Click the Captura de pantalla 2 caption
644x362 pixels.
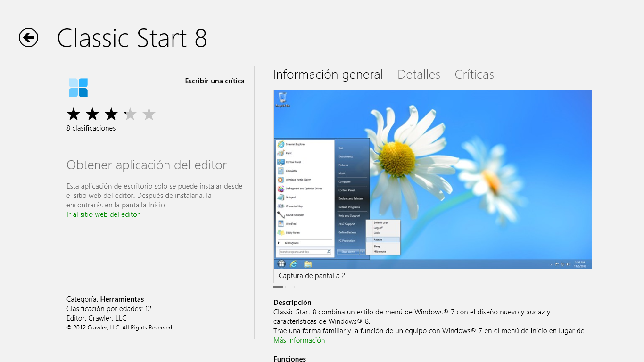312,276
